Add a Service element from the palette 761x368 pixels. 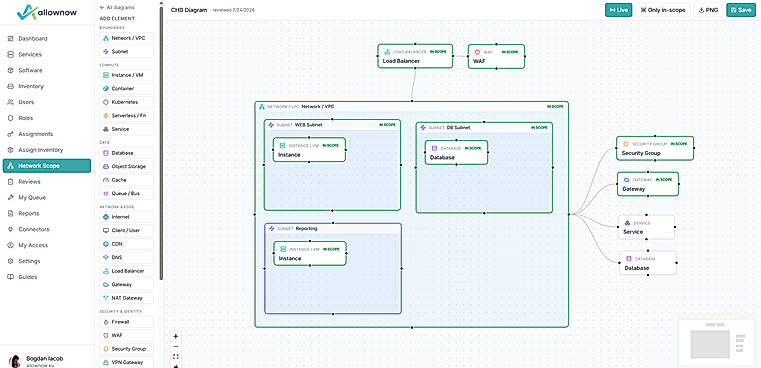point(126,130)
